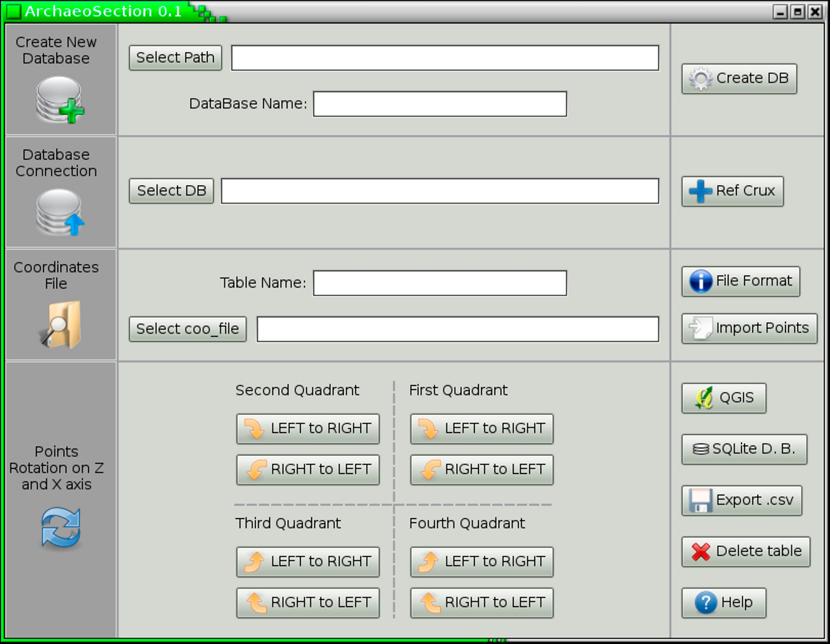
Task: Click the "DataBase Name:" label
Action: coord(248,104)
